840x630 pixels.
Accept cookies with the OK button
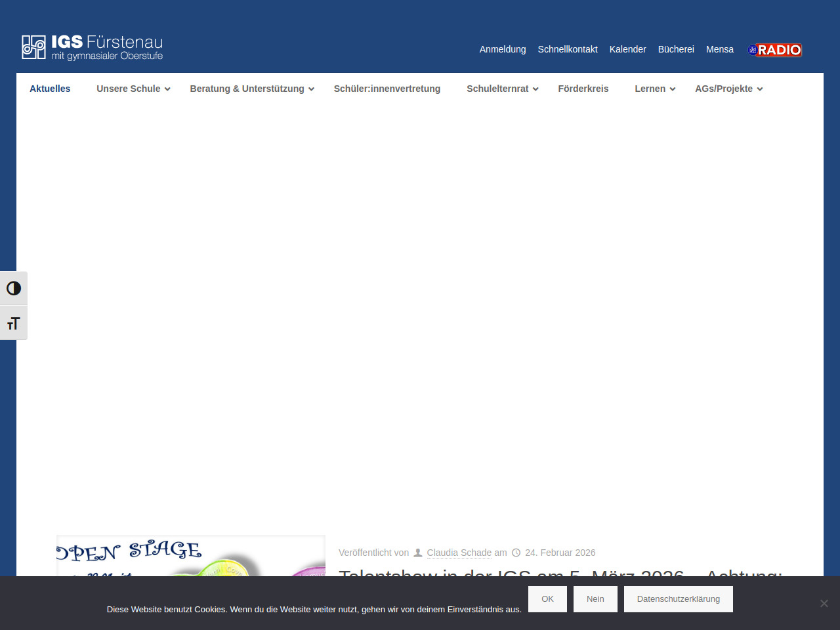click(x=547, y=599)
